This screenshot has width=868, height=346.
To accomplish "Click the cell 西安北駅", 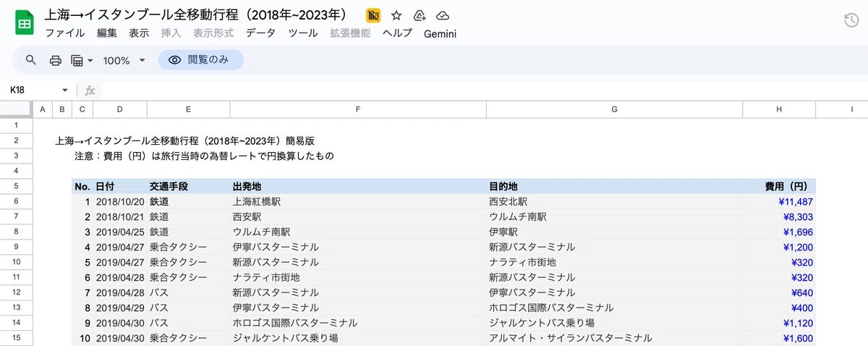I will (614, 201).
